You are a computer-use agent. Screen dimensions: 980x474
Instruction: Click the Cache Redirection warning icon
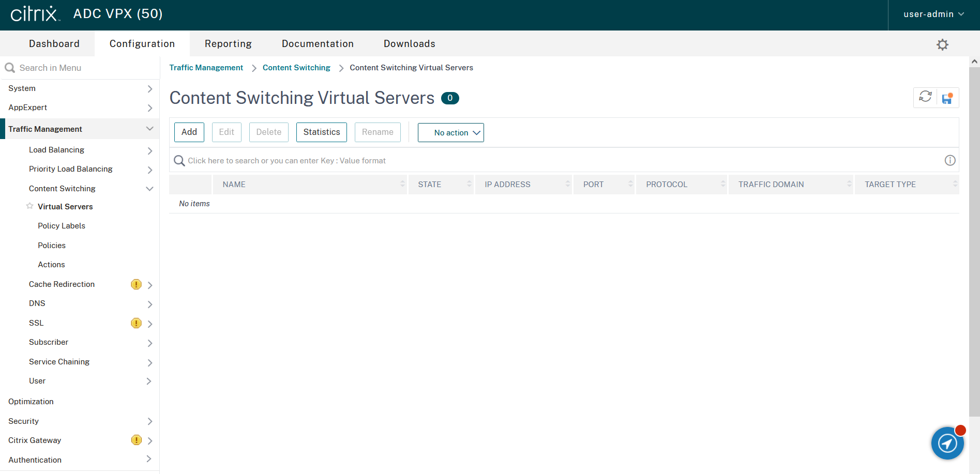tap(136, 284)
